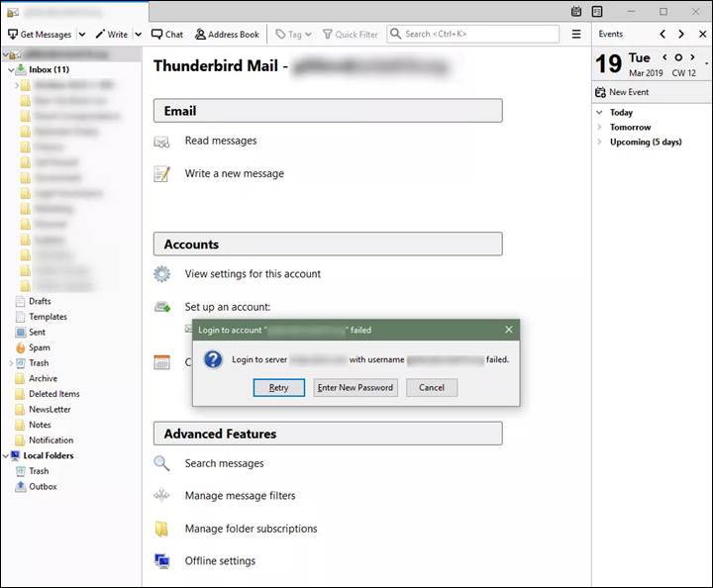Open the Tasks tab icon in title bar
This screenshot has width=713, height=588.
coord(597,11)
